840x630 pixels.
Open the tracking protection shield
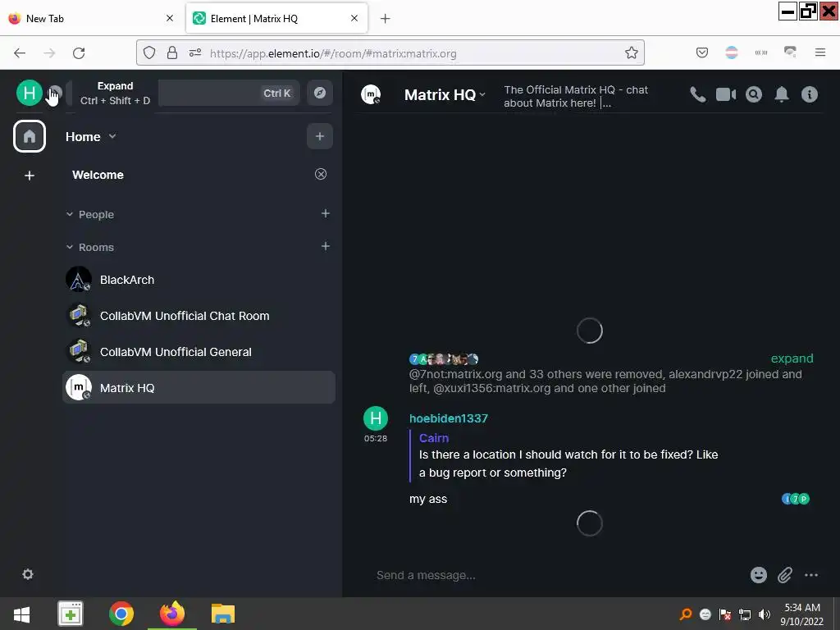[149, 52]
